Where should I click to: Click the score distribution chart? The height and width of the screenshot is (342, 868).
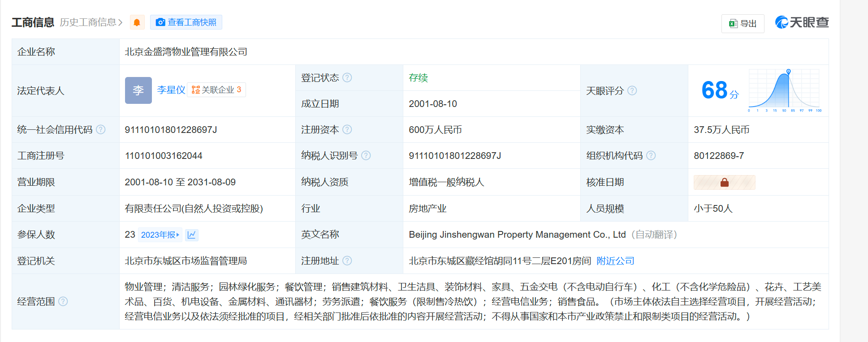pyautogui.click(x=784, y=90)
